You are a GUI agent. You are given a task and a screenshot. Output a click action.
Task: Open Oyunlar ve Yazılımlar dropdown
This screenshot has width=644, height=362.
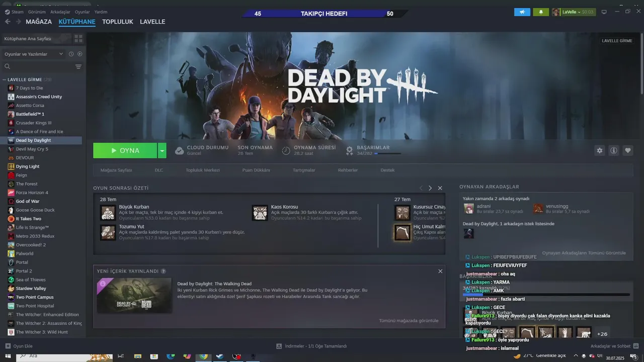pos(34,54)
